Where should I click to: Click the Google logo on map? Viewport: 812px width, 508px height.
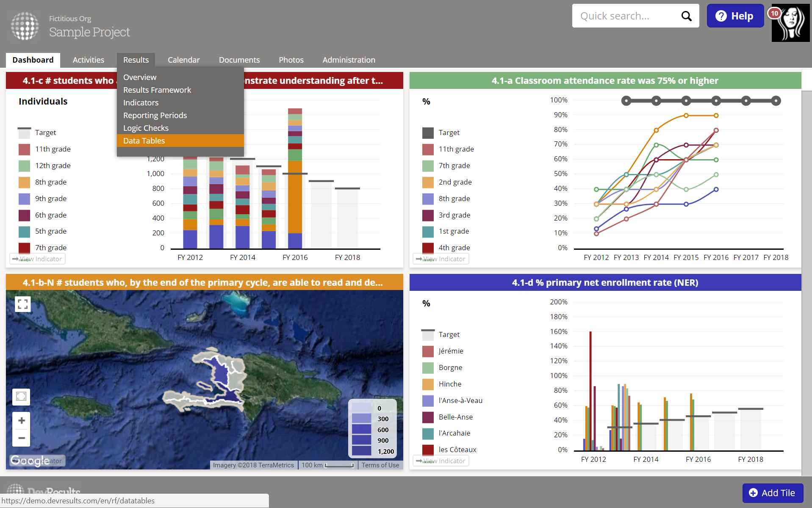pyautogui.click(x=29, y=460)
